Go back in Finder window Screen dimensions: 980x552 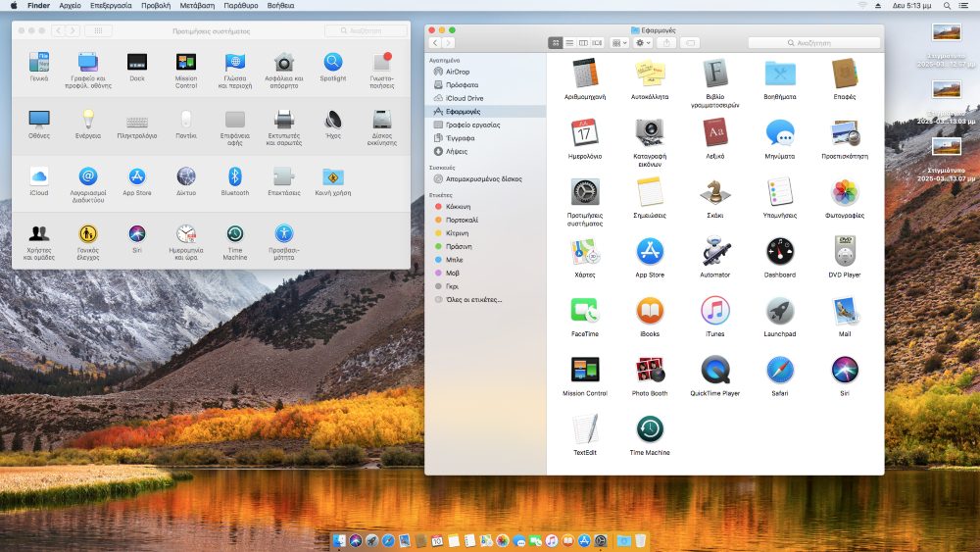[x=436, y=43]
